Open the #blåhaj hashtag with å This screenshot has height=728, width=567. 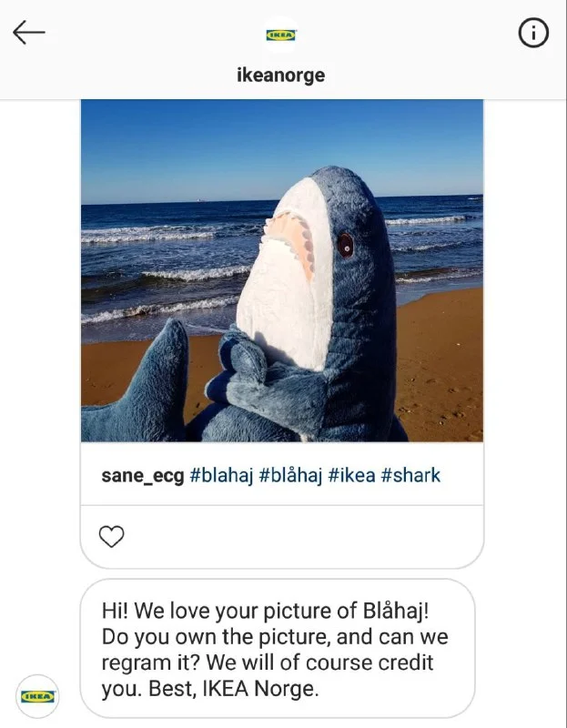[290, 475]
